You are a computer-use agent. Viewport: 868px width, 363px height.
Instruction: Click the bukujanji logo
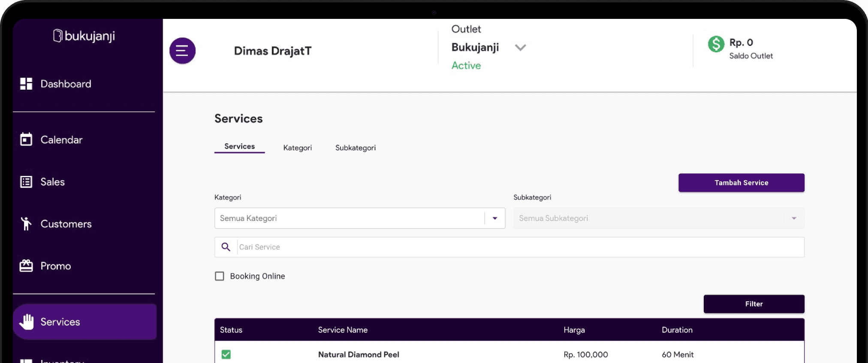84,36
